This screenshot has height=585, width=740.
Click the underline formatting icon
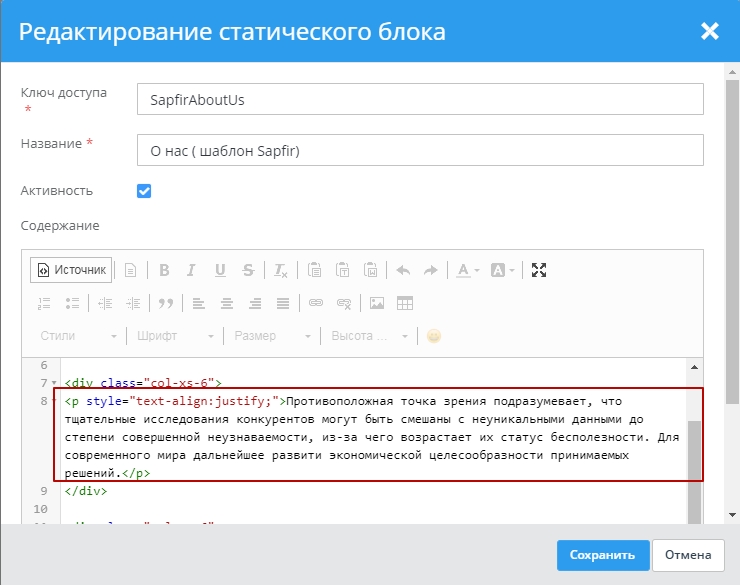coord(220,270)
